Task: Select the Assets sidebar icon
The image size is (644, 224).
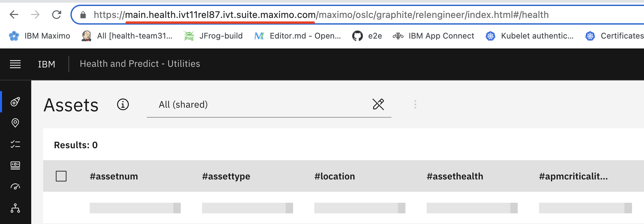Action: [x=15, y=102]
